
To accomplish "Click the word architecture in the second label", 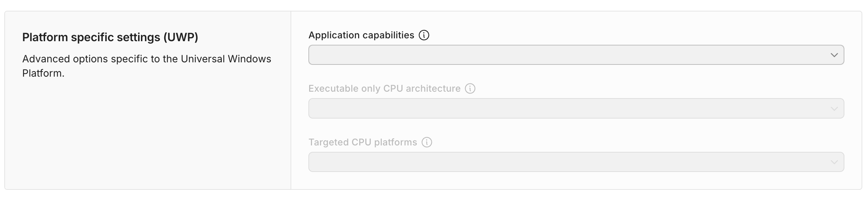I will coord(433,88).
